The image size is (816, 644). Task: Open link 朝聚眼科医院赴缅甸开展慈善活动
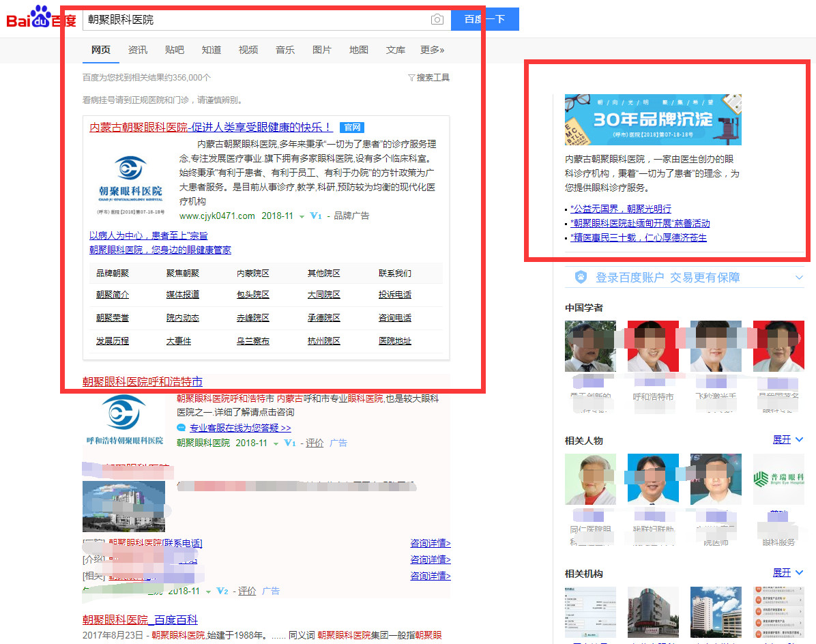(640, 223)
